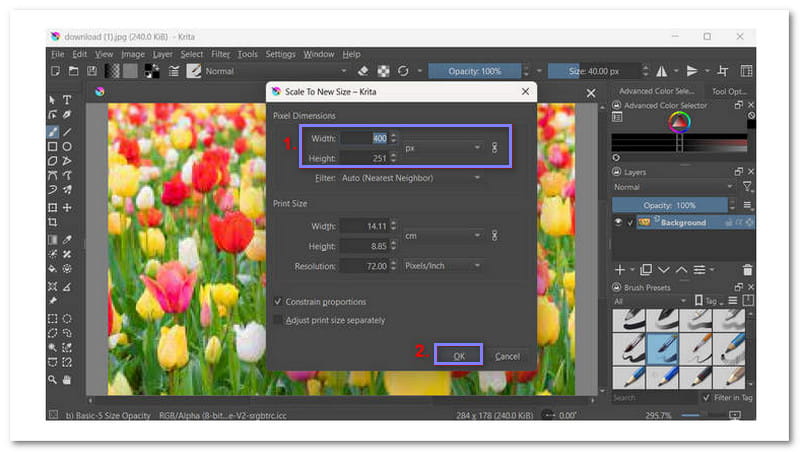Enable Adjust print size separately
The width and height of the screenshot is (800, 452).
click(x=278, y=320)
